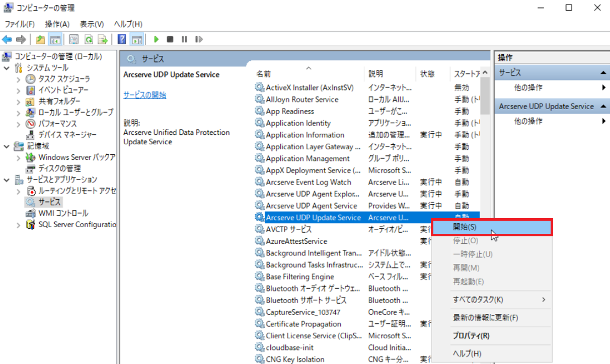Choose 開始(S) from the context menu
Viewport: 610px width, 364px height.
pyautogui.click(x=492, y=227)
